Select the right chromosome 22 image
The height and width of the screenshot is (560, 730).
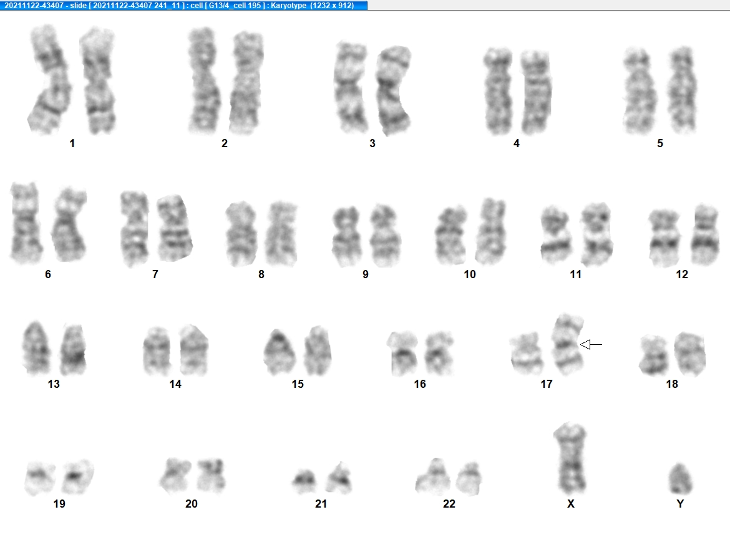[469, 478]
